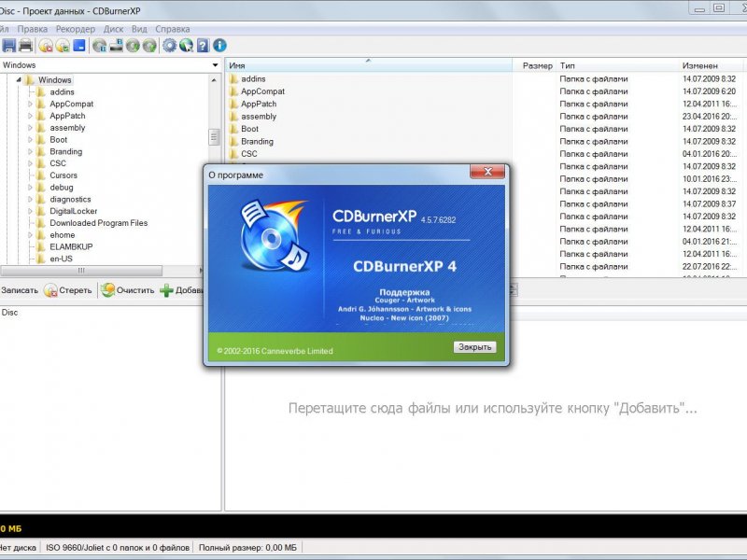Click the blue info About icon
The width and height of the screenshot is (747, 560).
(x=219, y=46)
